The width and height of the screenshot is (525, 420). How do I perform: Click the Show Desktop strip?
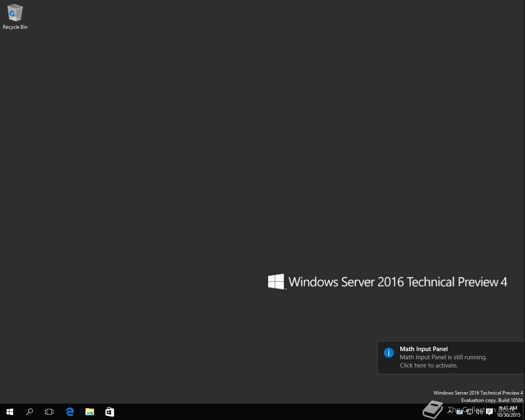pyautogui.click(x=524, y=412)
